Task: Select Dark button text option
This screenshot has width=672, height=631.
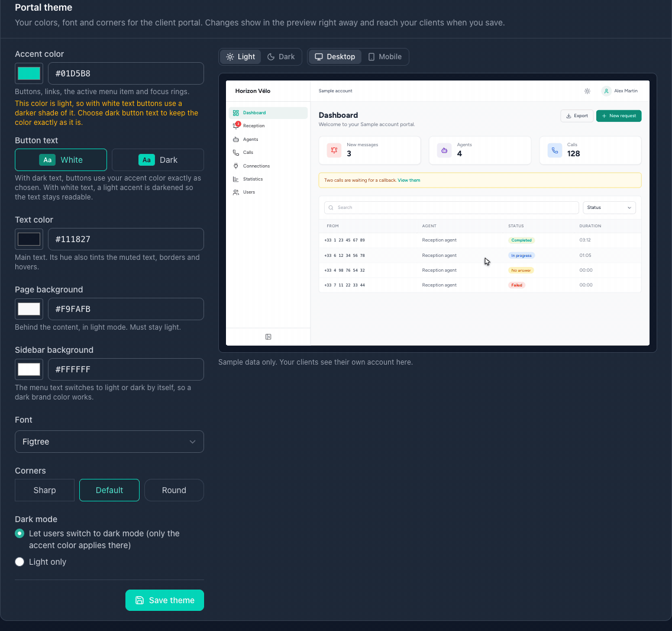Action: click(158, 160)
